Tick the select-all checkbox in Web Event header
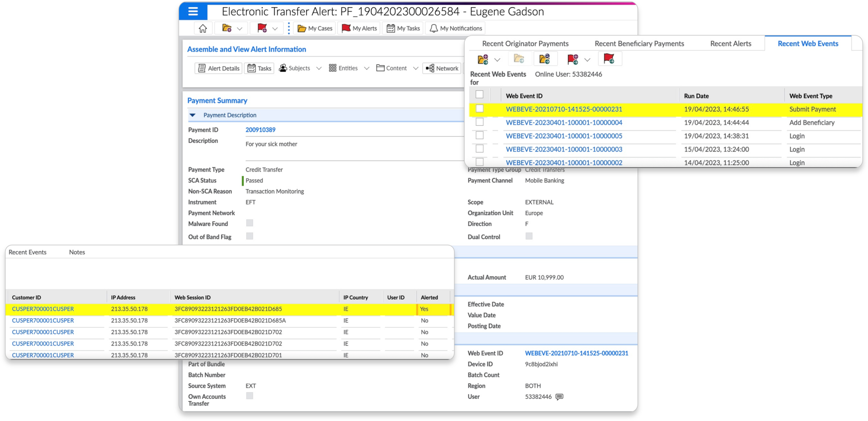 point(479,94)
